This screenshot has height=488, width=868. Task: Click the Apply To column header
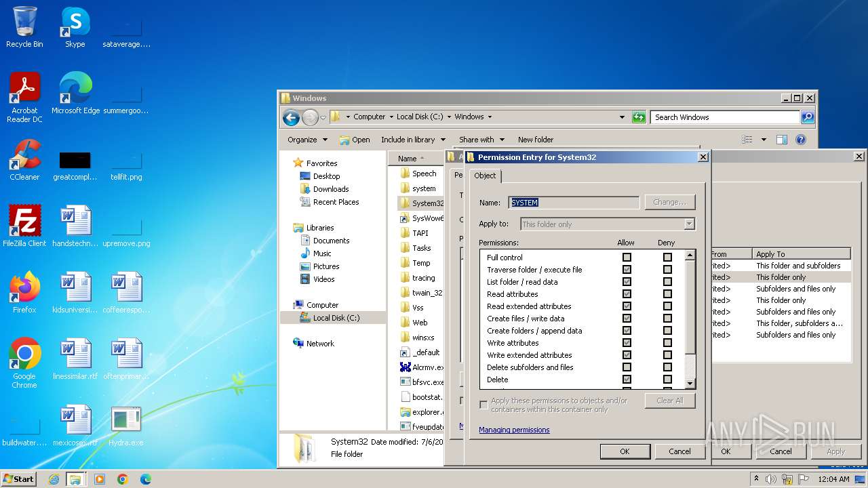pos(801,254)
